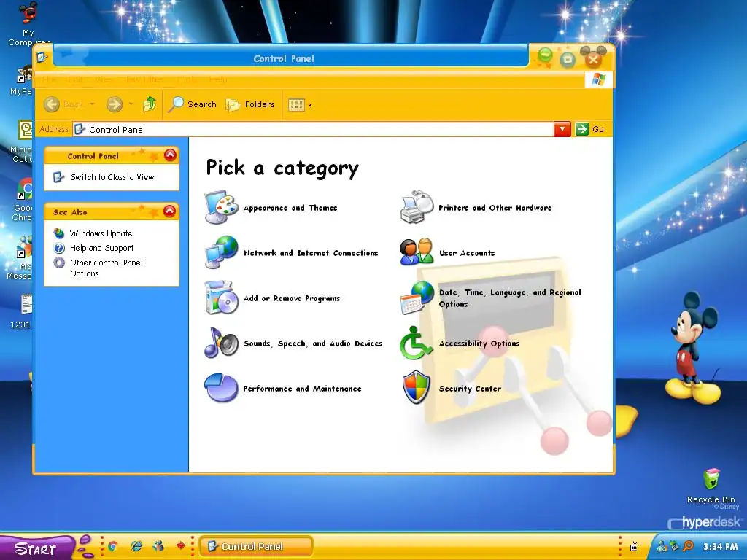Click the taskbar clock showing 3:34 PM
The width and height of the screenshot is (747, 560).
click(720, 547)
